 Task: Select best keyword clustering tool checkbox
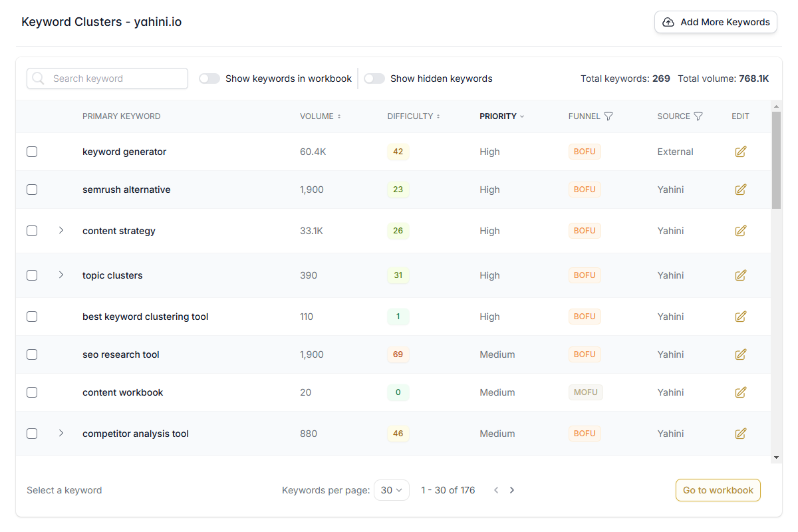(x=32, y=317)
